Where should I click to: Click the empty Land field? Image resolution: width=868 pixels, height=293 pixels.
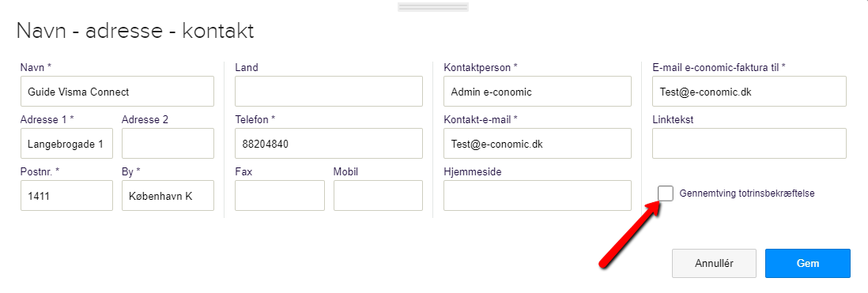click(x=329, y=92)
